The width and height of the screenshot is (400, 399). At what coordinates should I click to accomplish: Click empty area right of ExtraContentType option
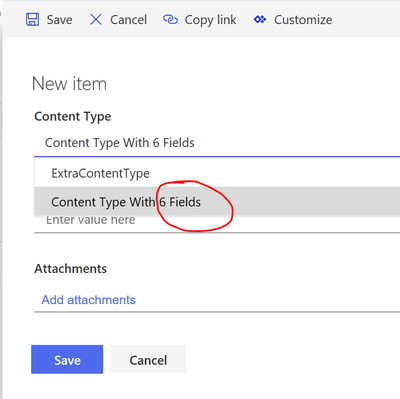click(x=273, y=173)
